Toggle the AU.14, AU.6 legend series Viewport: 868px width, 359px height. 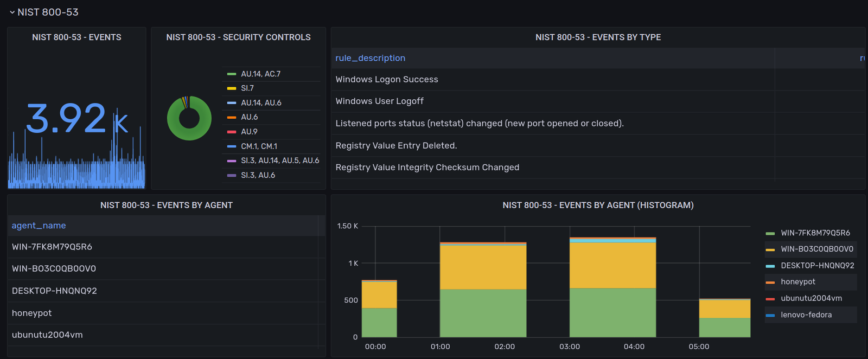point(261,103)
